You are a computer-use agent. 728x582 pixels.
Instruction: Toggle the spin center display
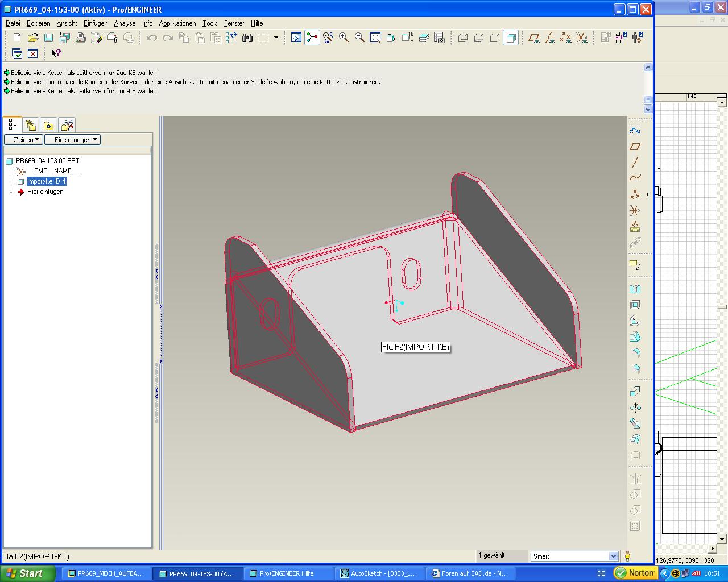[x=312, y=38]
